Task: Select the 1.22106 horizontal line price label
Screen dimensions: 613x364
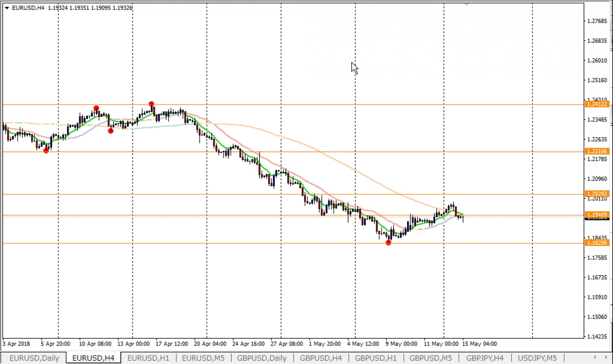Action: tap(597, 152)
